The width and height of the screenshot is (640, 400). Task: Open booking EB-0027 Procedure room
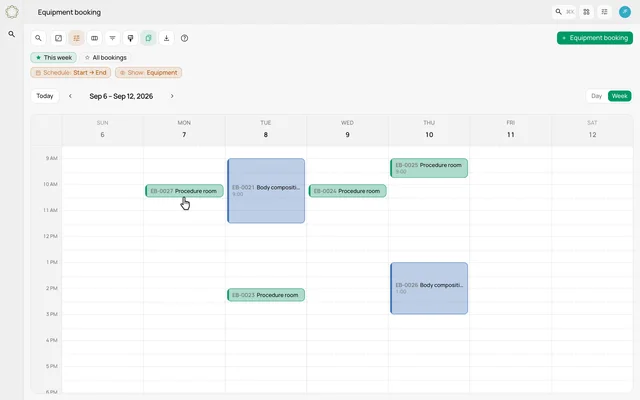184,191
